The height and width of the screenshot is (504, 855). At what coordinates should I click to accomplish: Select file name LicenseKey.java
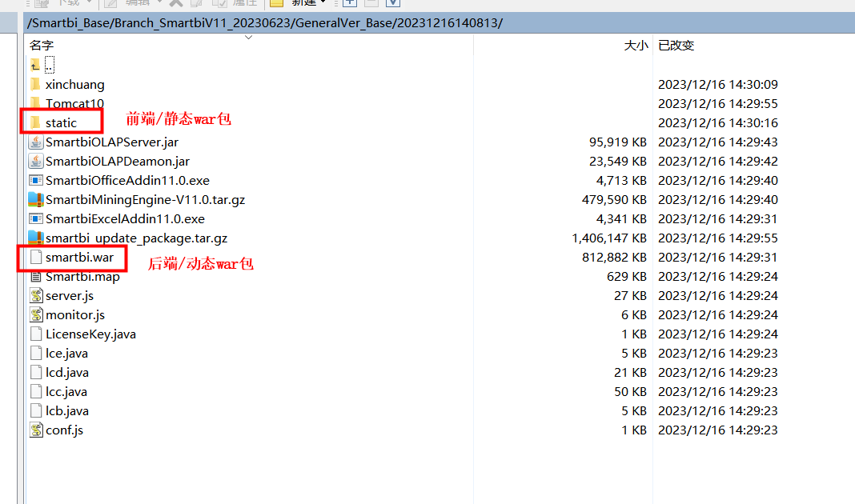(x=91, y=334)
